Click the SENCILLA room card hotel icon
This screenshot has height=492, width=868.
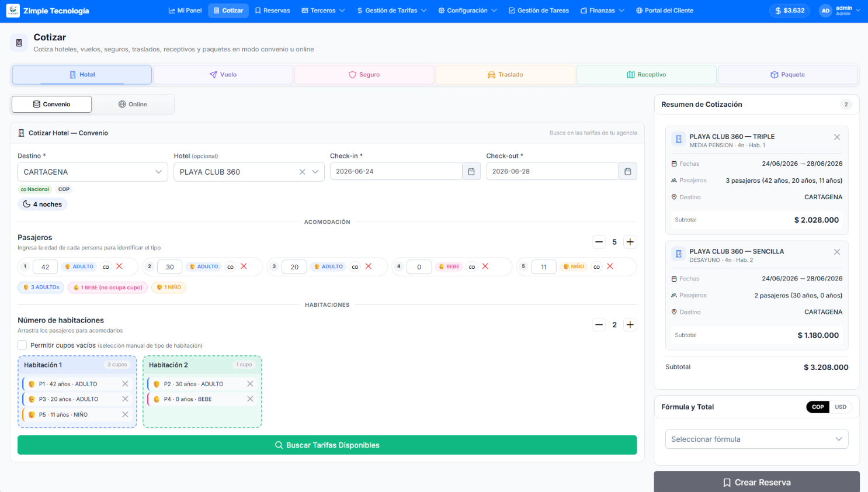[679, 254]
